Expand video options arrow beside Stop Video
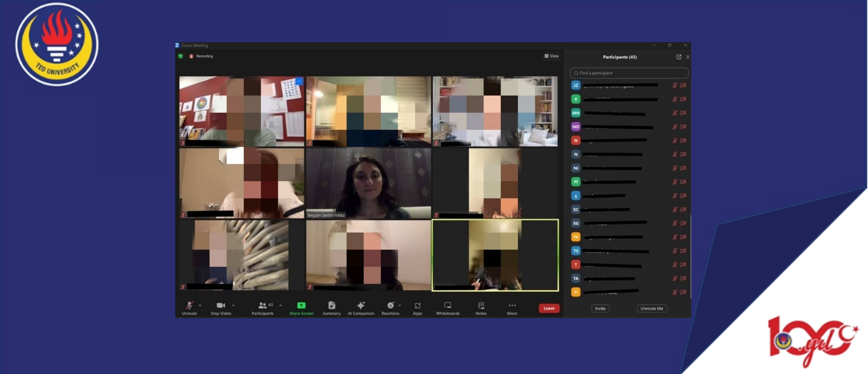This screenshot has height=374, width=868. click(x=233, y=305)
